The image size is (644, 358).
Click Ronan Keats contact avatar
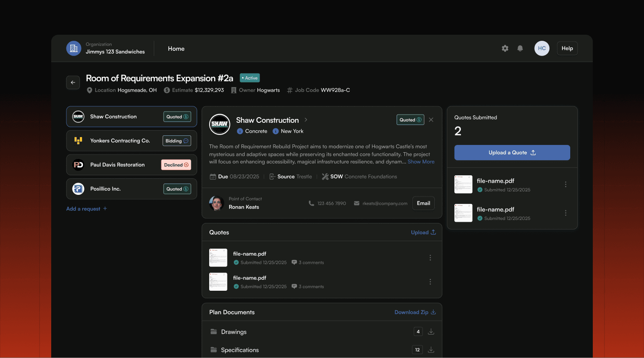[216, 203]
